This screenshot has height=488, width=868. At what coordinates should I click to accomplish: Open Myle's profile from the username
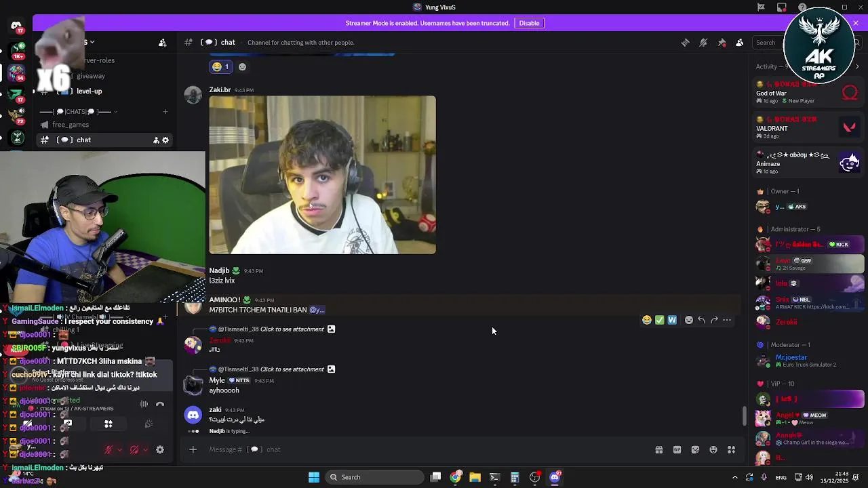pos(217,380)
